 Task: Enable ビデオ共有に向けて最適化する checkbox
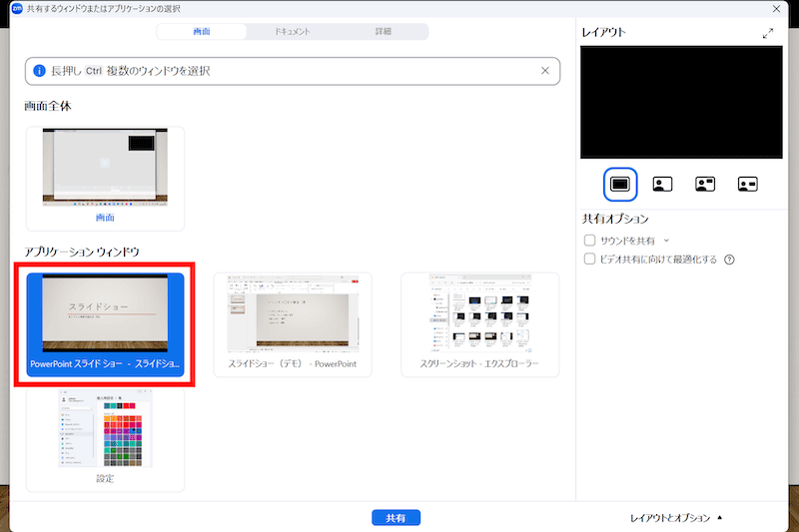tap(589, 260)
